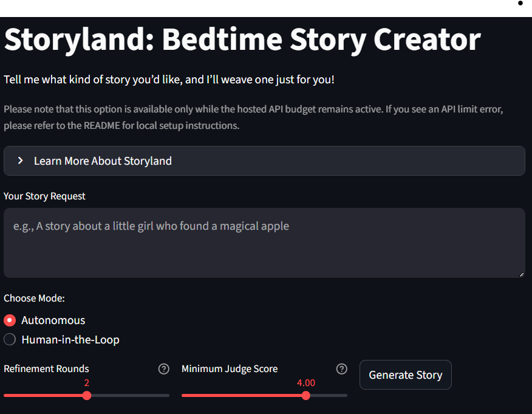Click the Refinement Rounds label text
Image resolution: width=532 pixels, height=414 pixels.
47,369
